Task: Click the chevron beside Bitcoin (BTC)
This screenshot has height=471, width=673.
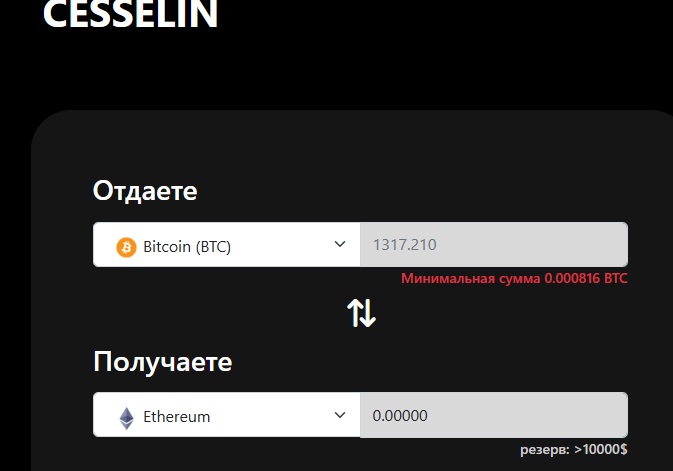Action: (x=340, y=245)
